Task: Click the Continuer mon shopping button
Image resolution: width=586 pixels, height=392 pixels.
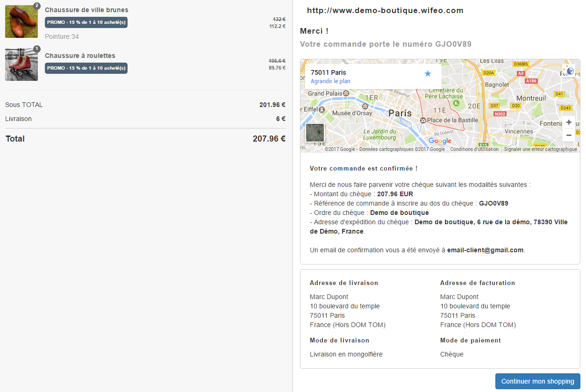Action: [x=537, y=381]
